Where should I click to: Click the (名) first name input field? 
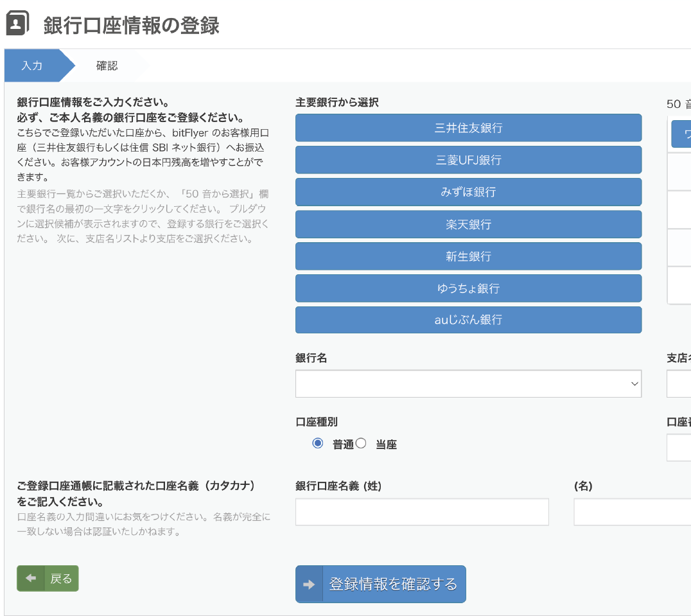coord(632,512)
